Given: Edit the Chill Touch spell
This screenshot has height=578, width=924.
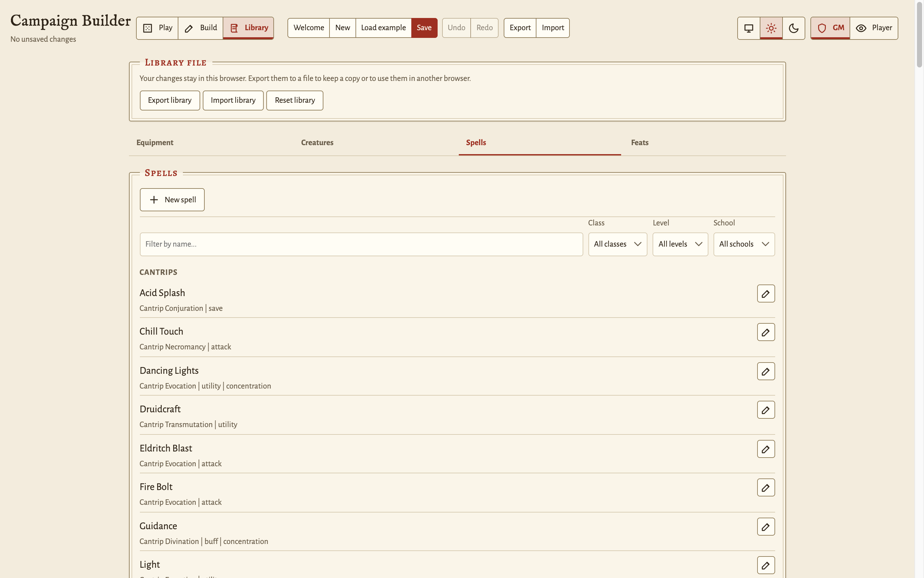Looking at the screenshot, I should (766, 332).
